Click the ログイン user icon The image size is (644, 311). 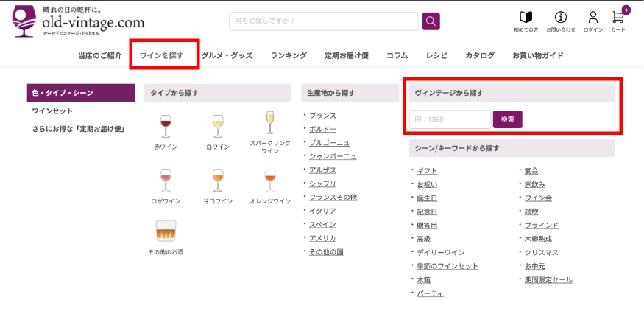592,17
